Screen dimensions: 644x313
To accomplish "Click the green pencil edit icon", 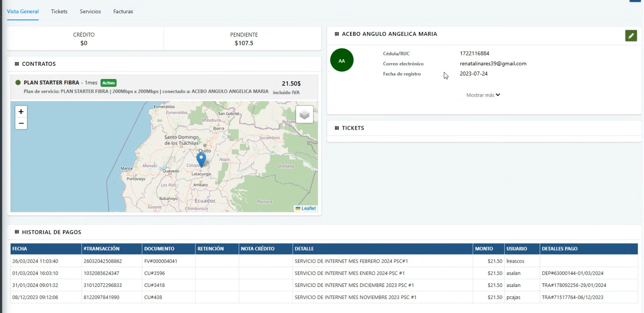I will pos(631,36).
